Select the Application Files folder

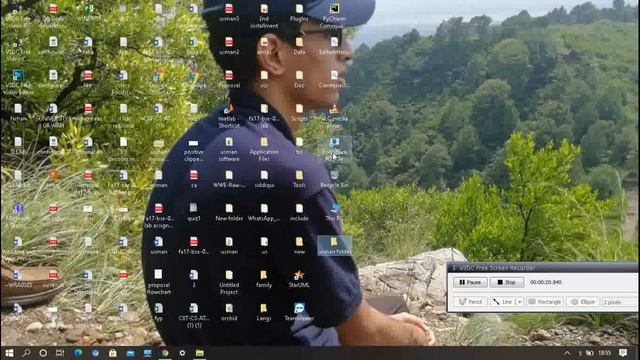click(264, 150)
